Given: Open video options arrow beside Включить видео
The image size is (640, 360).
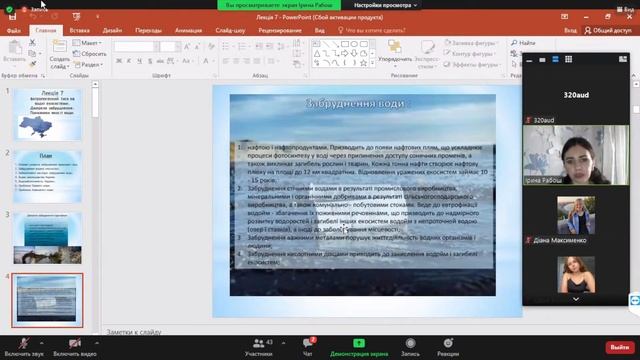Looking at the screenshot, I should pos(97,343).
